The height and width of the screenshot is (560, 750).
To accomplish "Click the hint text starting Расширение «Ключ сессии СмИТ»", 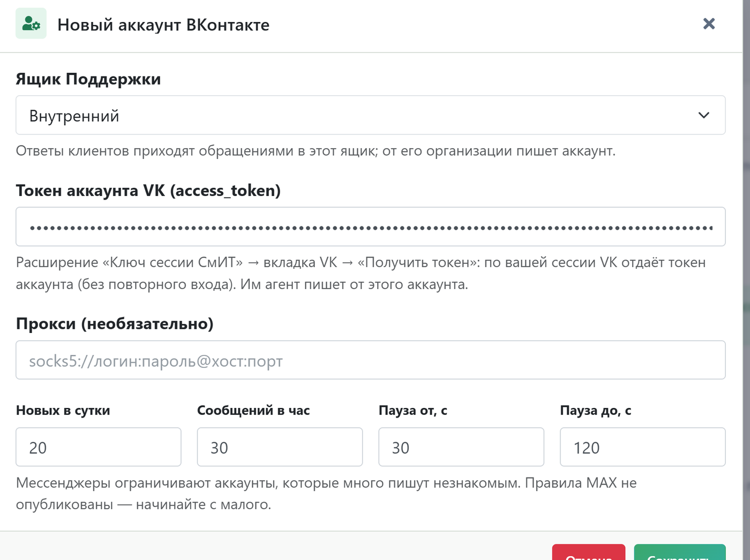I will point(361,273).
